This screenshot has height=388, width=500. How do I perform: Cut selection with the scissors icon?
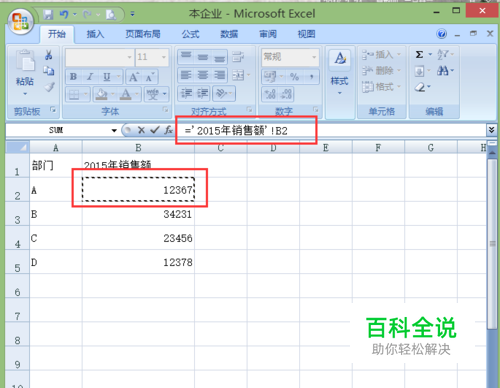(x=49, y=55)
